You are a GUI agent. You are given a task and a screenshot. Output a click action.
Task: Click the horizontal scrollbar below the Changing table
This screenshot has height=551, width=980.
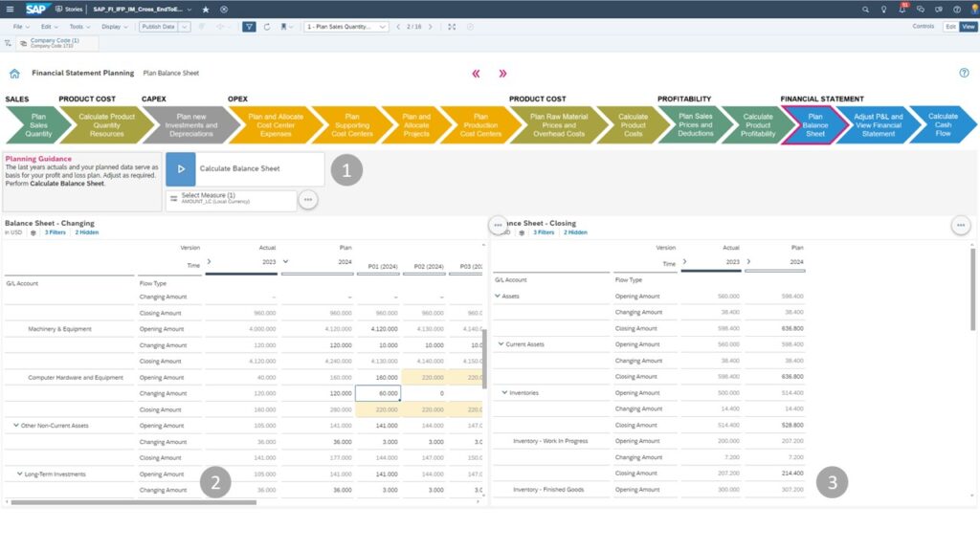(134, 502)
